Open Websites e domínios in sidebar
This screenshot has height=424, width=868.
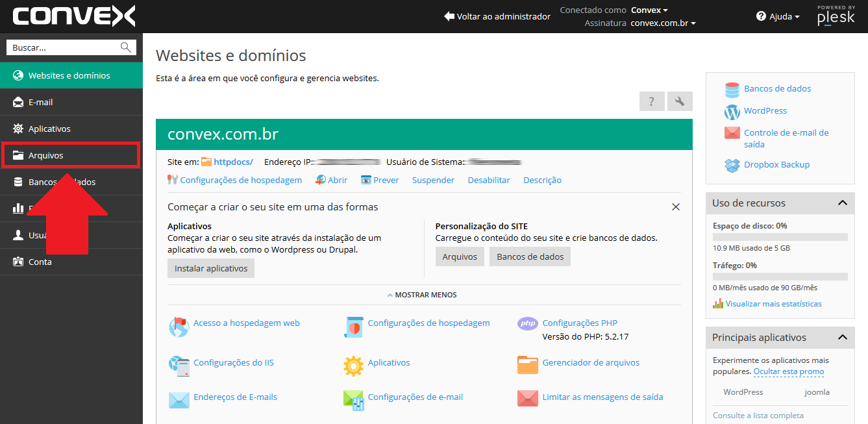[71, 75]
